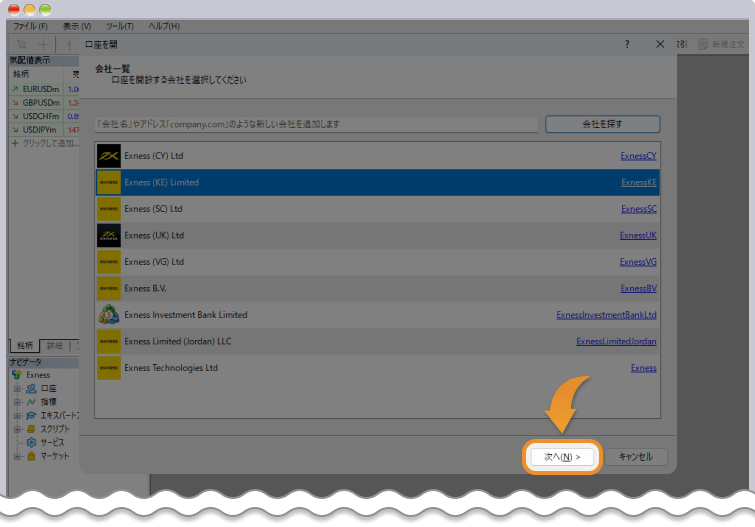This screenshot has width=755, height=527.
Task: Click the マーケット shopping bag icon
Action: (31, 456)
